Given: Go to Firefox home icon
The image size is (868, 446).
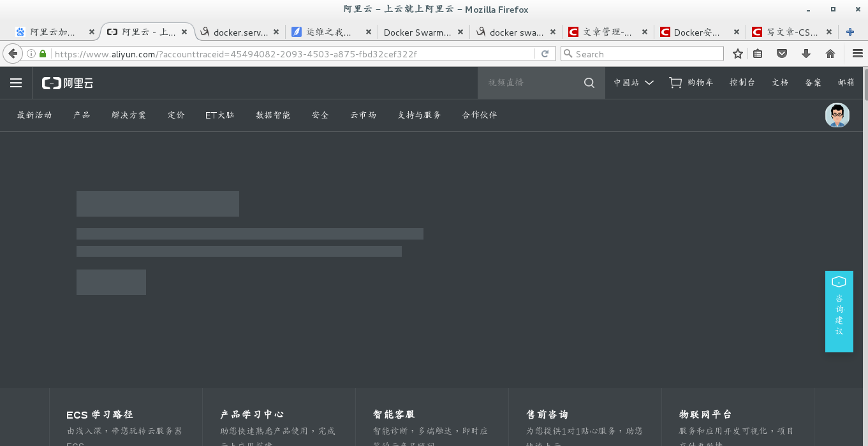Looking at the screenshot, I should point(830,54).
